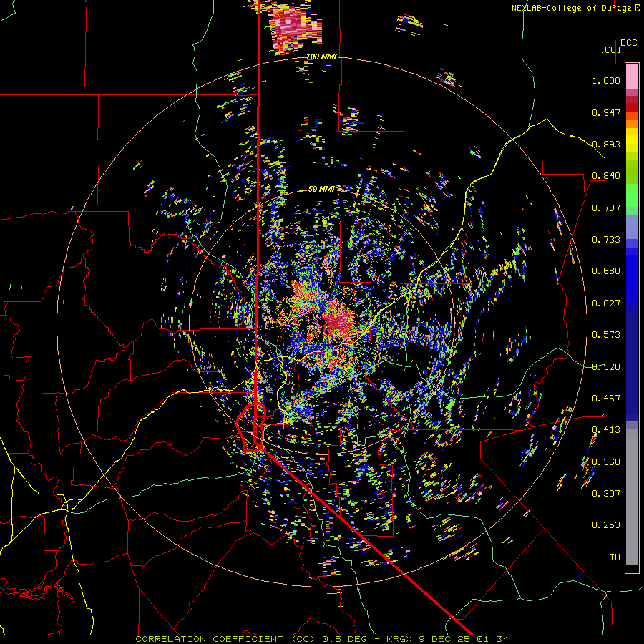Click the [CC] units label
This screenshot has height=644, width=644.
[610, 49]
